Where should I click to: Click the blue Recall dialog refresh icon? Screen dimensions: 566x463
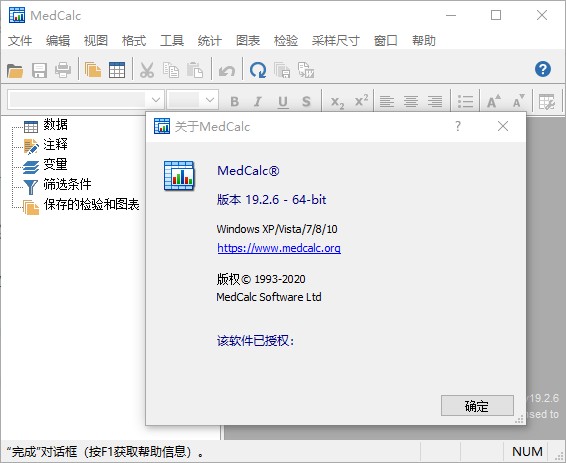coord(258,70)
